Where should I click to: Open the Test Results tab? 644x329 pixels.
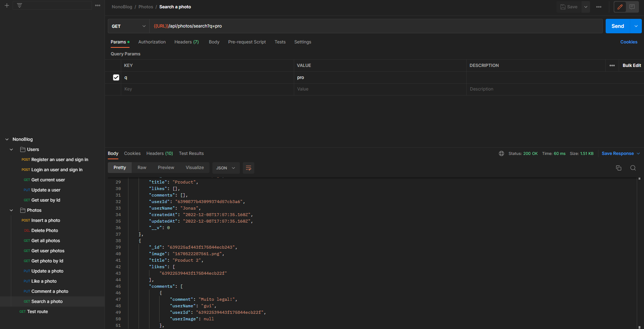[191, 153]
